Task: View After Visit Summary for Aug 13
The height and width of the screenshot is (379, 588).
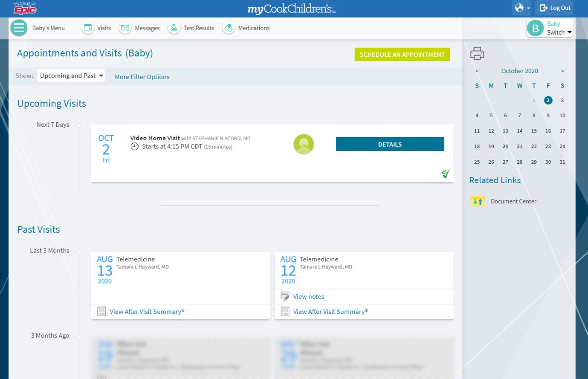Action: point(147,312)
